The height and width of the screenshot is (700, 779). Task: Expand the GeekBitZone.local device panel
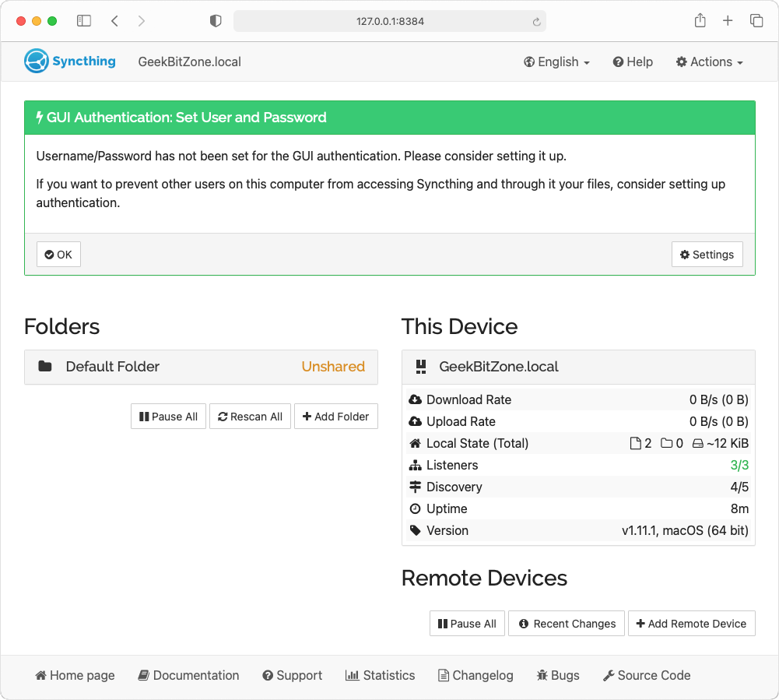pos(578,367)
